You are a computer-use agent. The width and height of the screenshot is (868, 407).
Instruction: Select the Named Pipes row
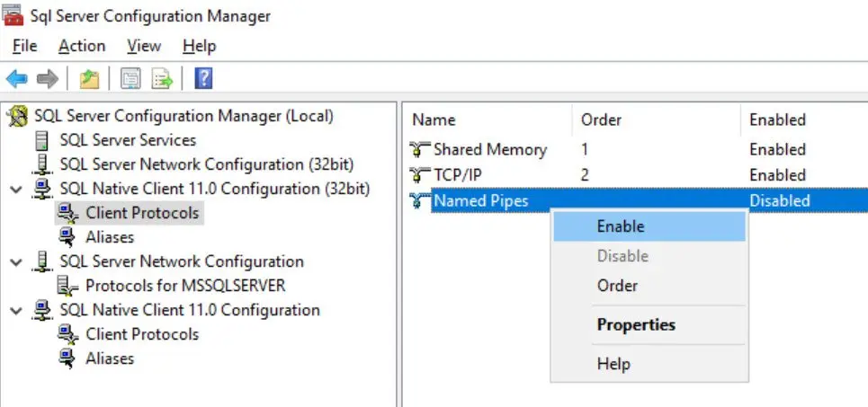(x=639, y=200)
